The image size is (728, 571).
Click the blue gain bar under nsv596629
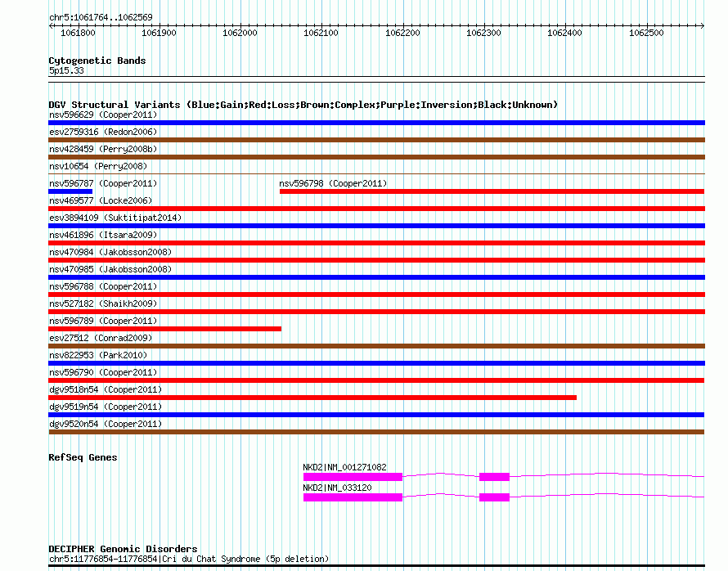[376, 123]
